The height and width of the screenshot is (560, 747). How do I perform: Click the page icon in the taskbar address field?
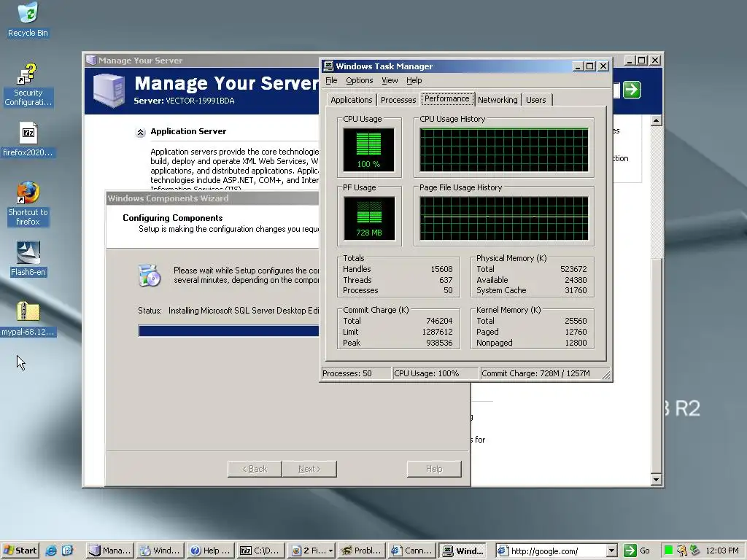click(x=502, y=551)
